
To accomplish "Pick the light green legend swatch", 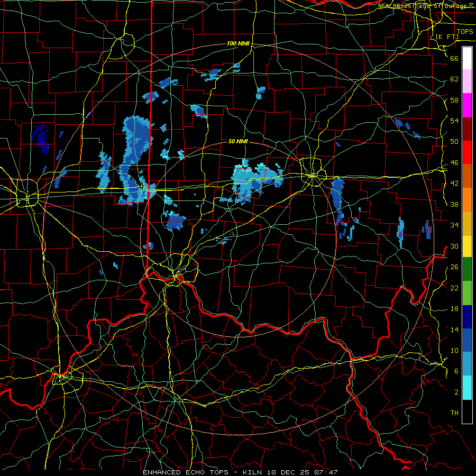I will 467,292.
